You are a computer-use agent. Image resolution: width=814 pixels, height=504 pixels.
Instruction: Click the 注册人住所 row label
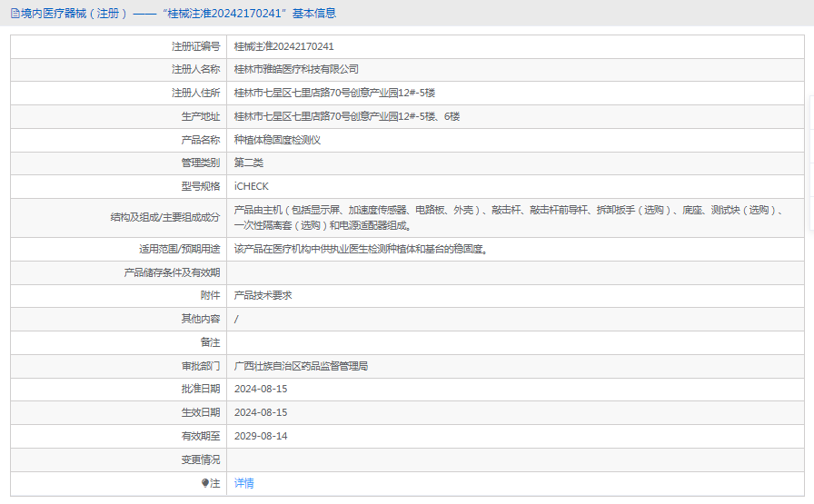[x=195, y=93]
